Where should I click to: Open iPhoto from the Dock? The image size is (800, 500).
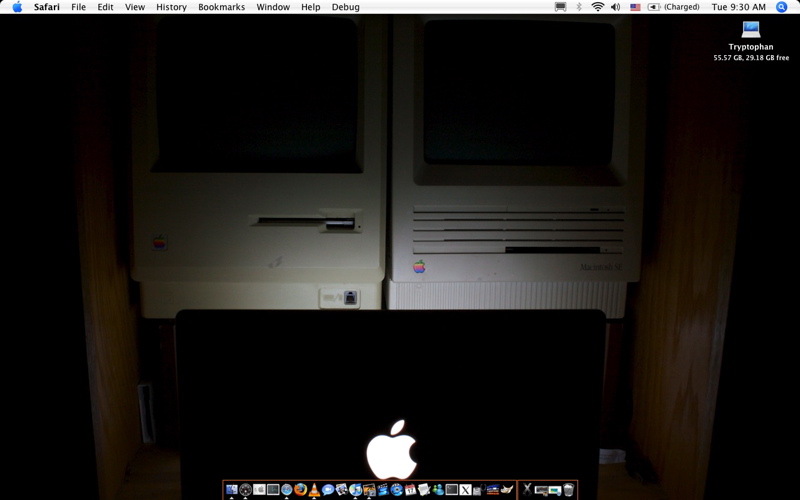coord(369,490)
